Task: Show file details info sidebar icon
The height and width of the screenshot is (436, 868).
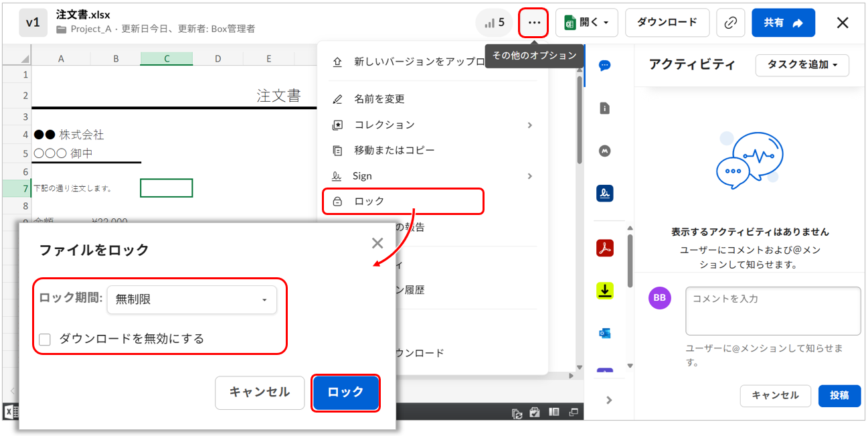Action: coord(605,108)
